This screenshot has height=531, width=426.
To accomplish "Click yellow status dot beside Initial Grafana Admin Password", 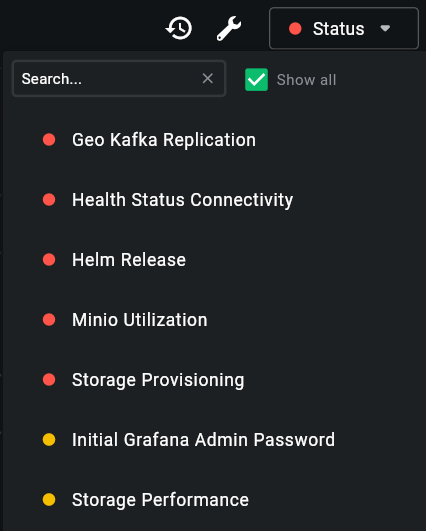I will pyautogui.click(x=49, y=440).
